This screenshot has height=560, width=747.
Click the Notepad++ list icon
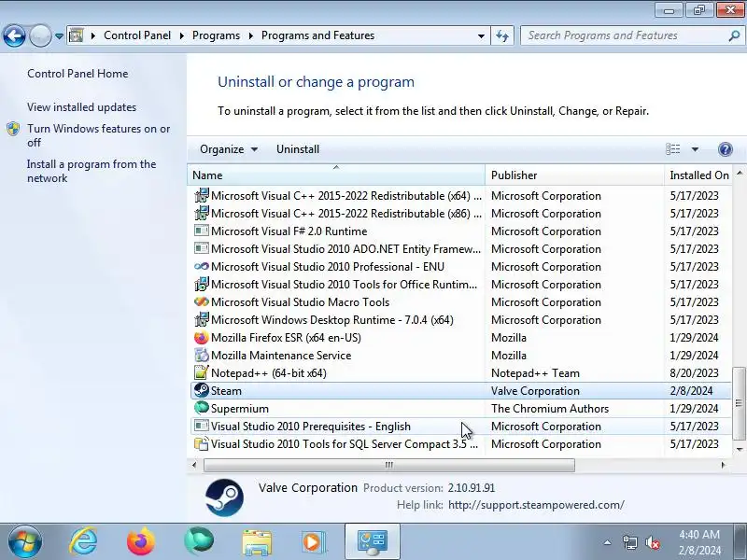click(x=202, y=372)
